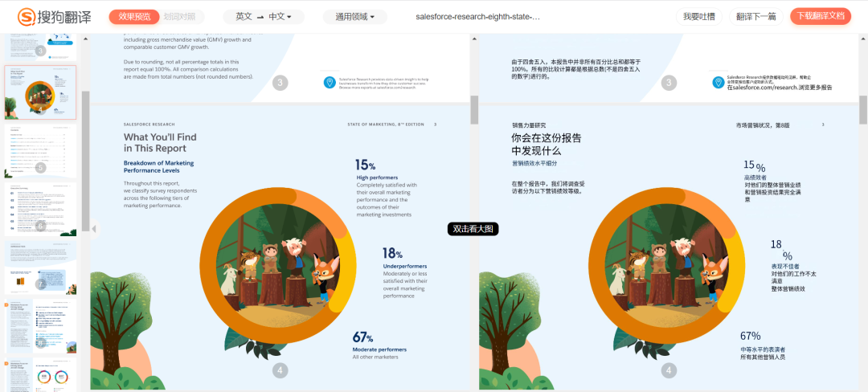The image size is (868, 392).
Task: Select page 5 contents thumbnail
Action: [x=40, y=150]
